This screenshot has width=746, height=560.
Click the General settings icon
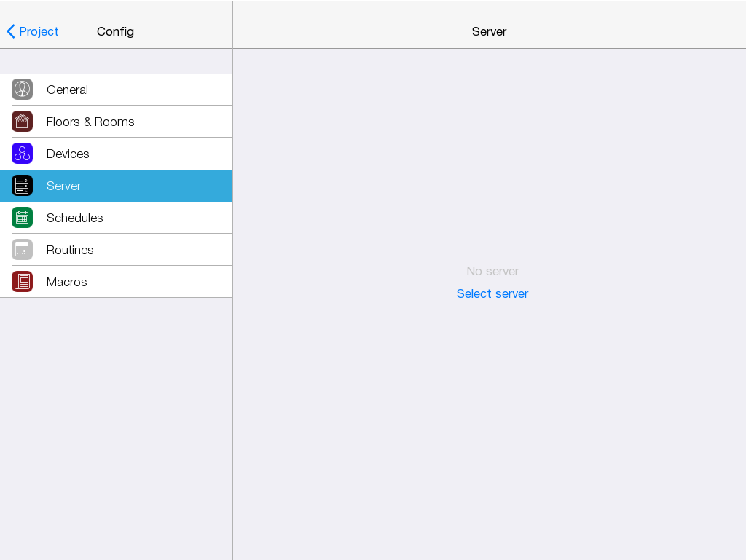pos(22,90)
